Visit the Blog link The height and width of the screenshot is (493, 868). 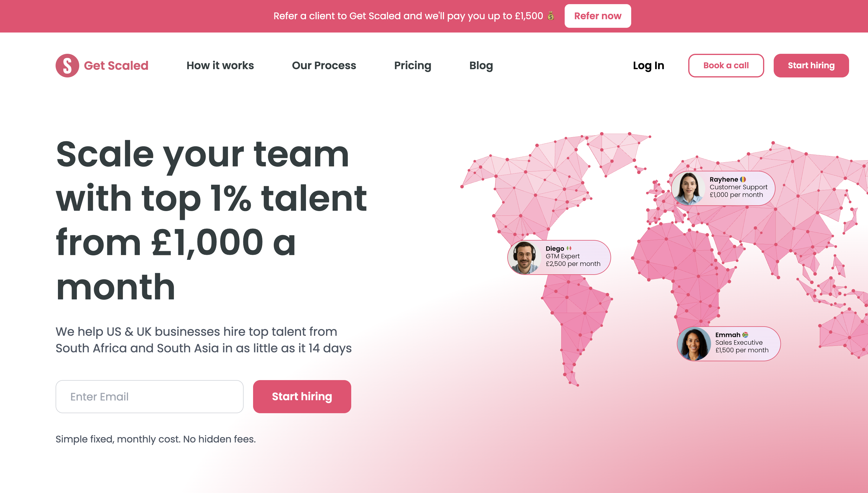(481, 65)
